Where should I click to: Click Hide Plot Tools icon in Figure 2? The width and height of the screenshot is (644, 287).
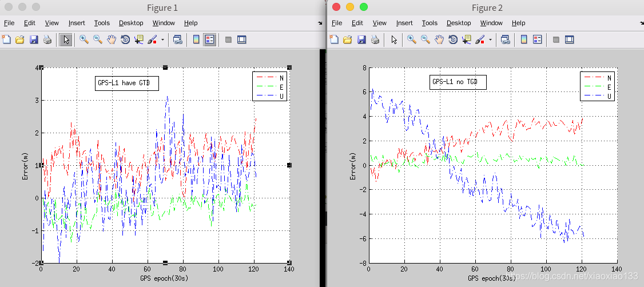(x=556, y=40)
